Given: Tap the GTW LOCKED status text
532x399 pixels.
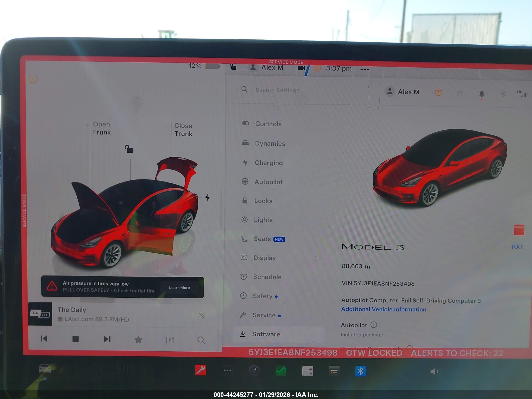Looking at the screenshot, I should coord(374,353).
